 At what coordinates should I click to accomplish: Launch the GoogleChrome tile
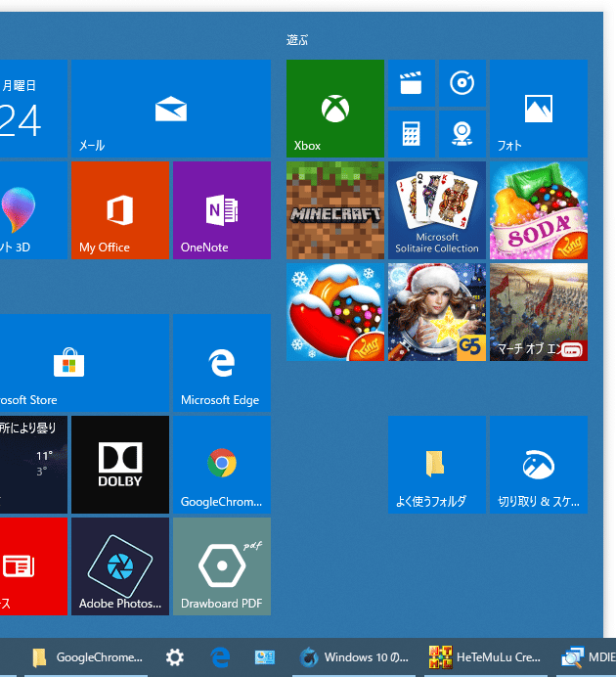click(x=222, y=465)
